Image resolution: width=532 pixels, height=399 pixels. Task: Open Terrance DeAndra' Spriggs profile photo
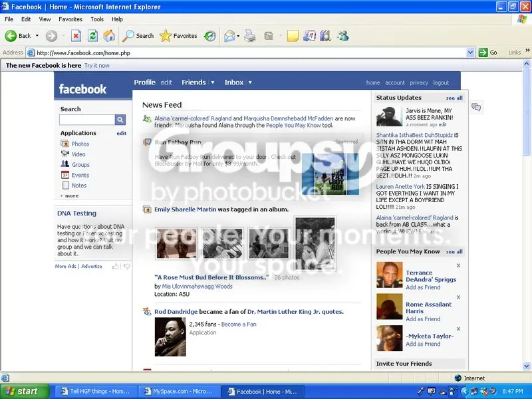[390, 275]
